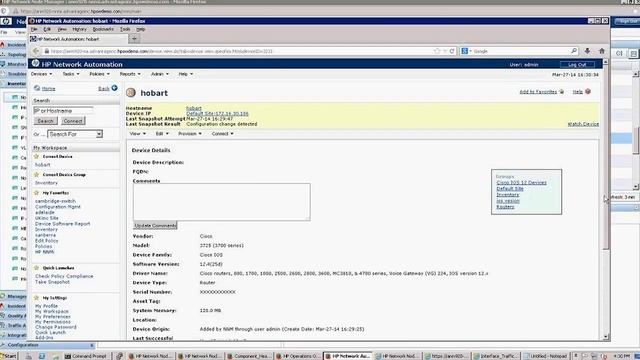The image size is (640, 360).
Task: Click inside the Comments text area
Action: coord(222,202)
